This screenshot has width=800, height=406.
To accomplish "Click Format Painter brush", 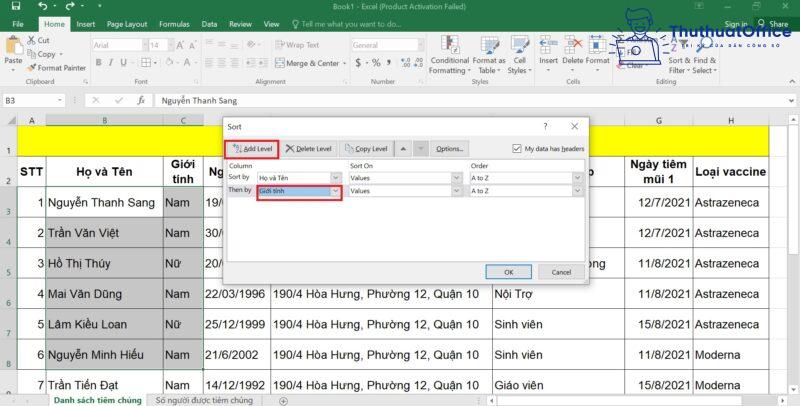I will [57, 68].
